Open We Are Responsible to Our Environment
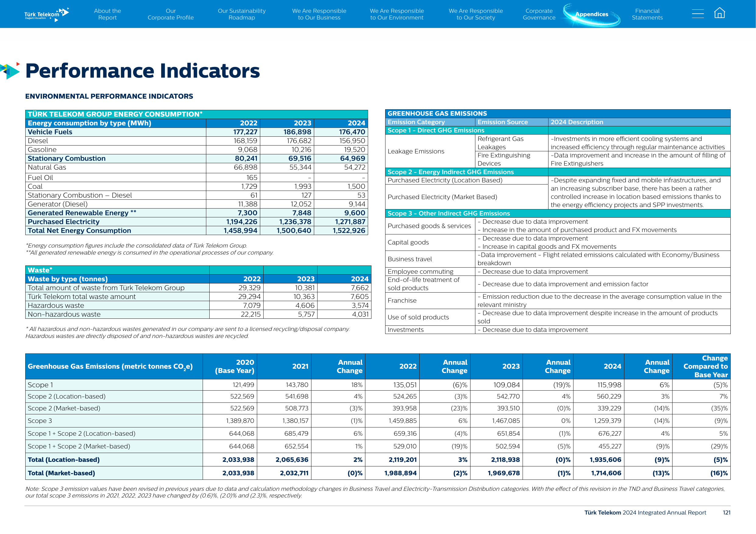Viewport: 756px width, 534px height. pos(397,14)
